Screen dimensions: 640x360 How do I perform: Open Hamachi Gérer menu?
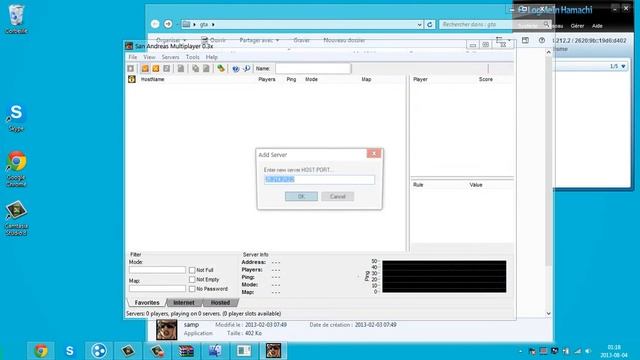(x=577, y=26)
